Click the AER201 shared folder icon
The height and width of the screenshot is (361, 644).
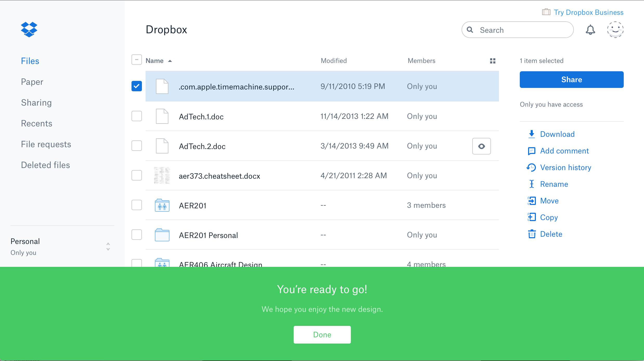pyautogui.click(x=162, y=205)
